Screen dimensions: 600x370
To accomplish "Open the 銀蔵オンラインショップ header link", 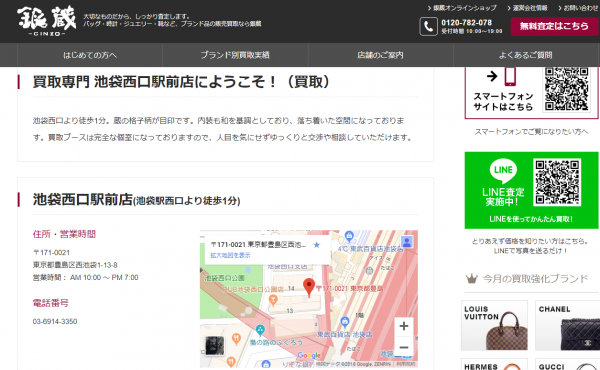I will [462, 8].
